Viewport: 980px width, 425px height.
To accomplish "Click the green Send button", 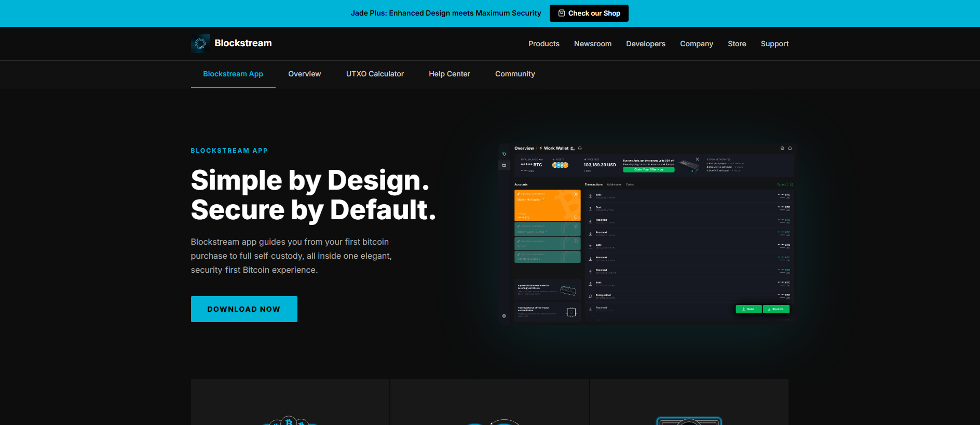I will click(x=748, y=309).
